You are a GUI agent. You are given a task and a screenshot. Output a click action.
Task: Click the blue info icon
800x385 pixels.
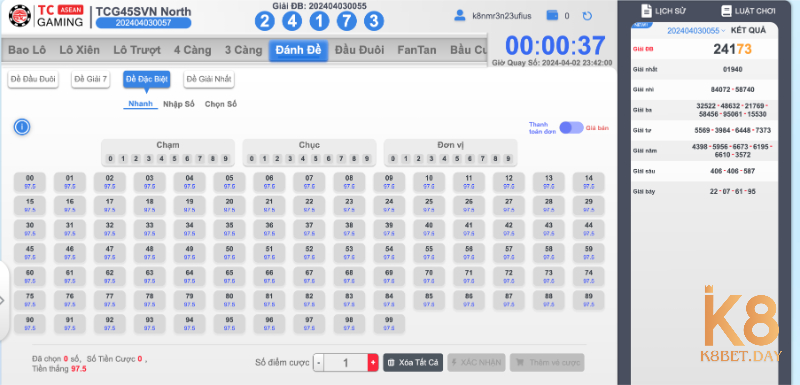coord(21,127)
